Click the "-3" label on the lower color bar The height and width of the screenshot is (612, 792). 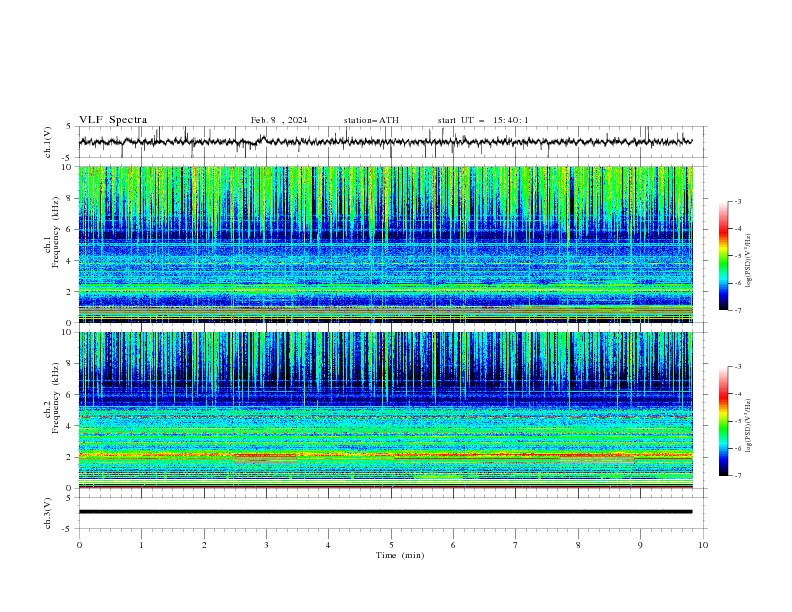tap(738, 367)
